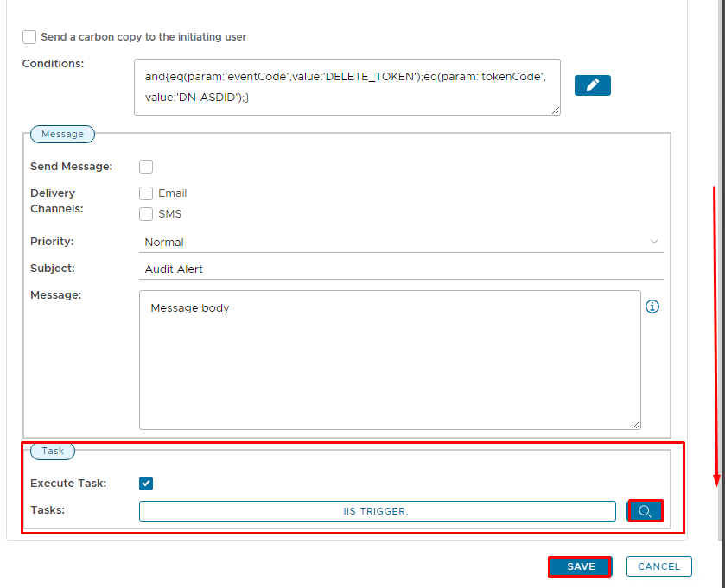This screenshot has height=588, width=725.
Task: Select the Tasks field showing IIS TRIGGER
Action: point(377,511)
